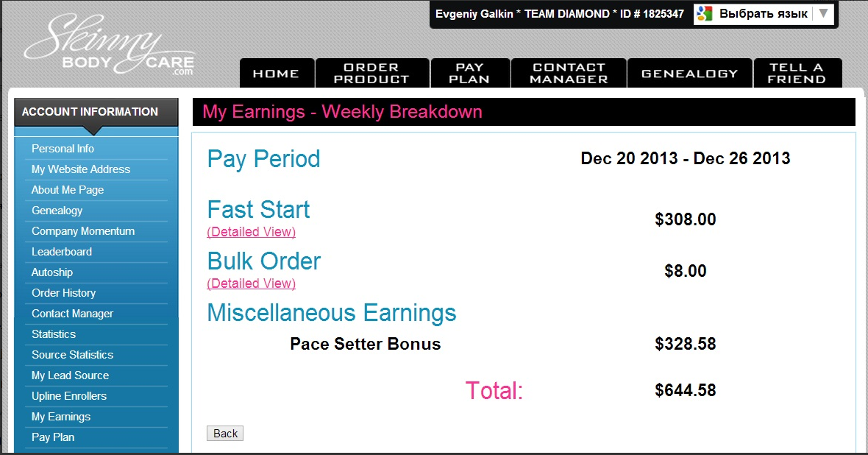
Task: Open Personal Info in sidebar
Action: (x=63, y=149)
